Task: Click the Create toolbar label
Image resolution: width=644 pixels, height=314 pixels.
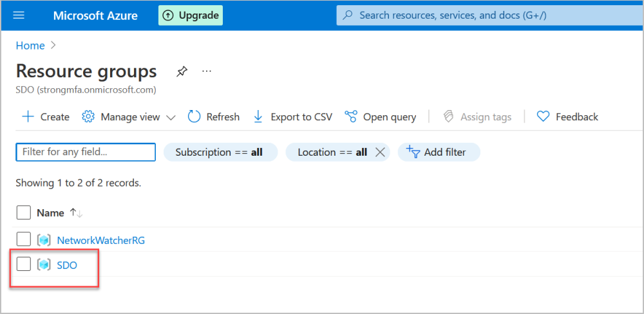Action: pyautogui.click(x=55, y=117)
